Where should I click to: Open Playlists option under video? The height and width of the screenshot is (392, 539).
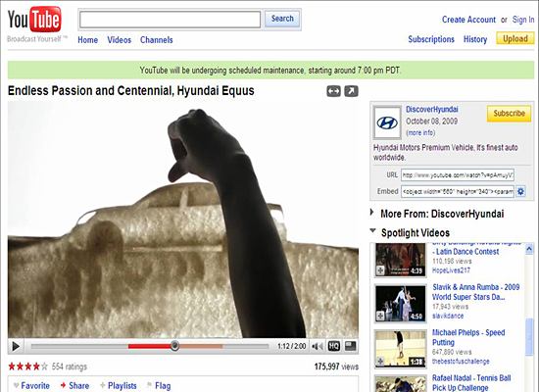click(x=119, y=386)
